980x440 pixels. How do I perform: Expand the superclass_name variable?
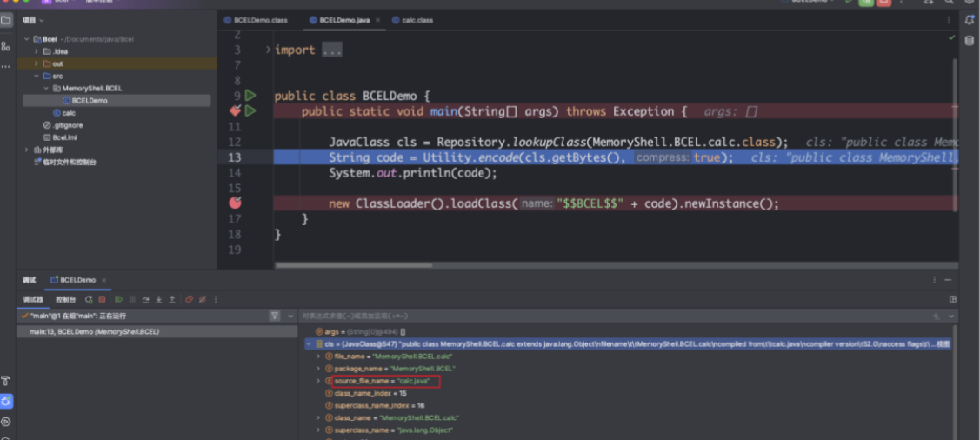[x=318, y=430]
